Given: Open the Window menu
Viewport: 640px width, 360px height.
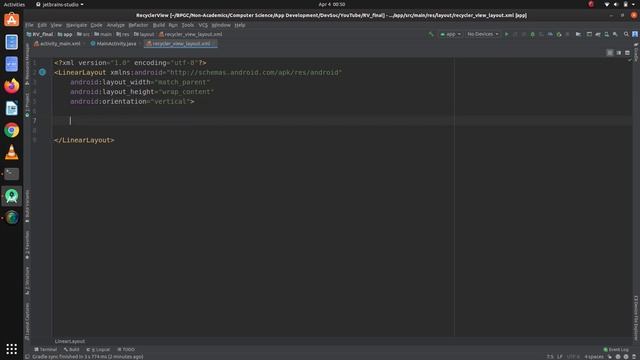Looking at the screenshot, I should [x=221, y=25].
